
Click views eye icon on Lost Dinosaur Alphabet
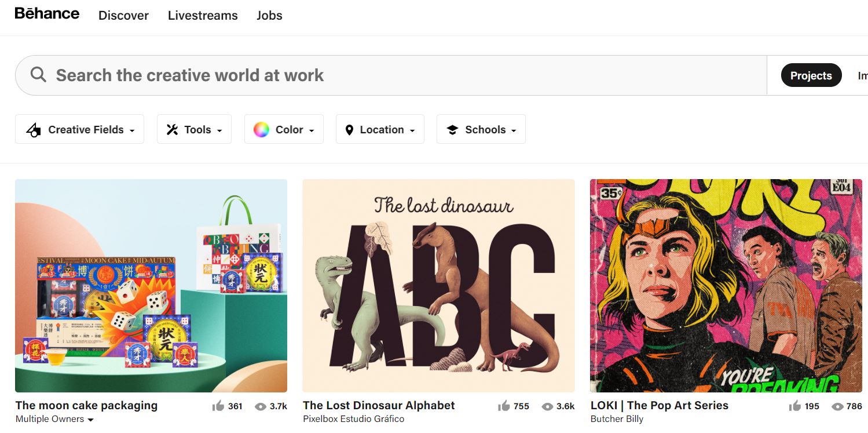(547, 406)
